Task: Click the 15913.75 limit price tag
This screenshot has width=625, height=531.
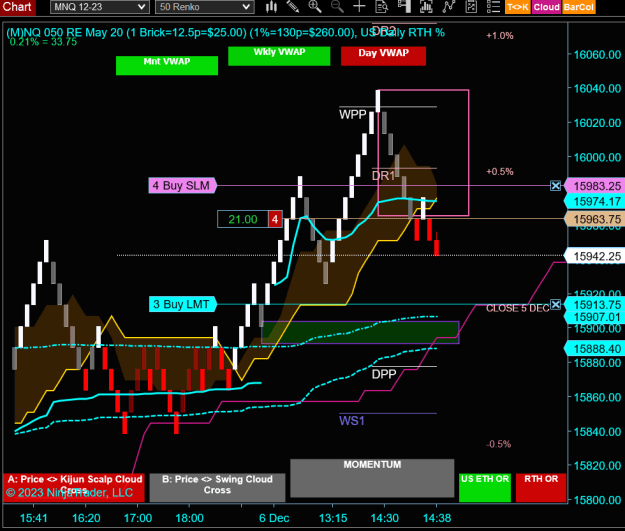Action: coord(595,304)
